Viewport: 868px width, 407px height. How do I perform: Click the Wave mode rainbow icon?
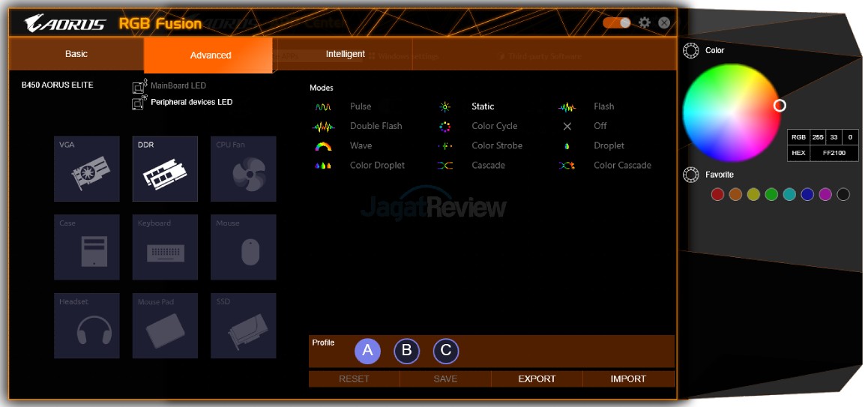pos(323,146)
